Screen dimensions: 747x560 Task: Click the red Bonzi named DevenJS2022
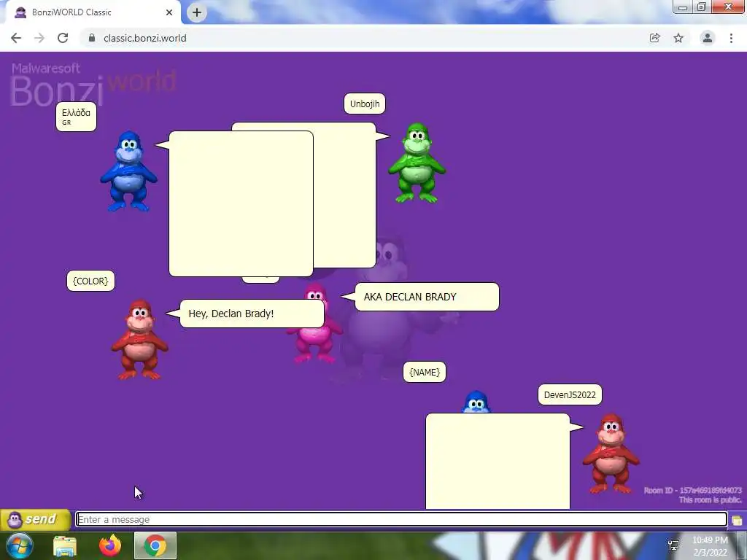[x=611, y=454]
